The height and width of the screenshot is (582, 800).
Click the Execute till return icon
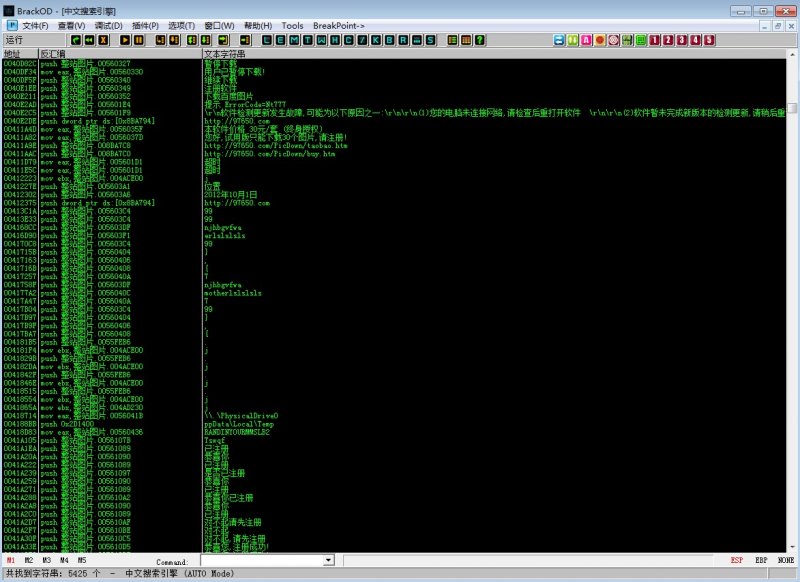click(223, 40)
